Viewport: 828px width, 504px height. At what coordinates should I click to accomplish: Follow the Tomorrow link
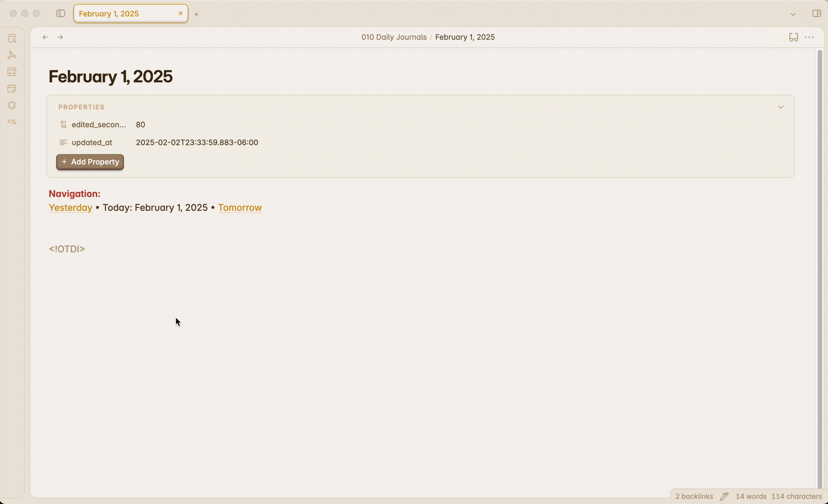tap(240, 208)
